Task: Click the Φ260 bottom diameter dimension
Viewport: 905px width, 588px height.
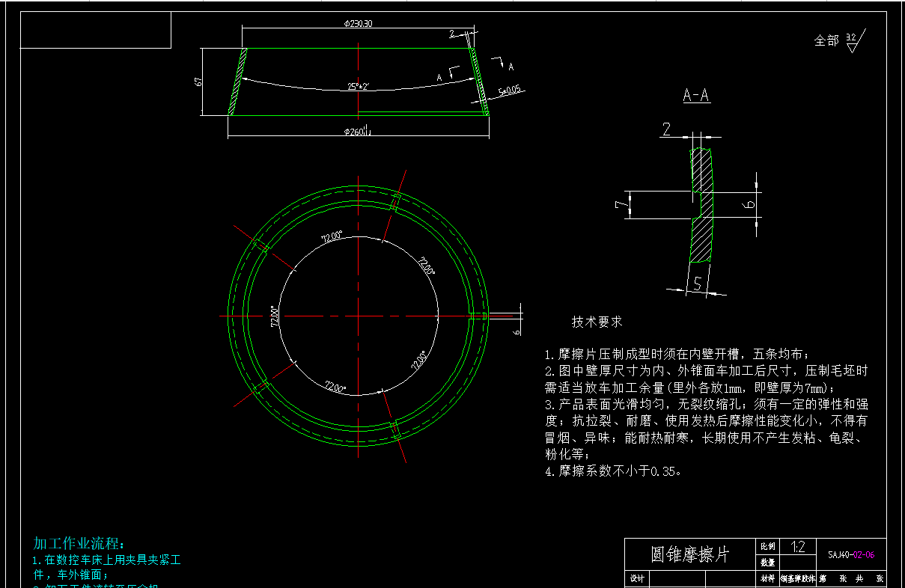Action: click(x=357, y=132)
